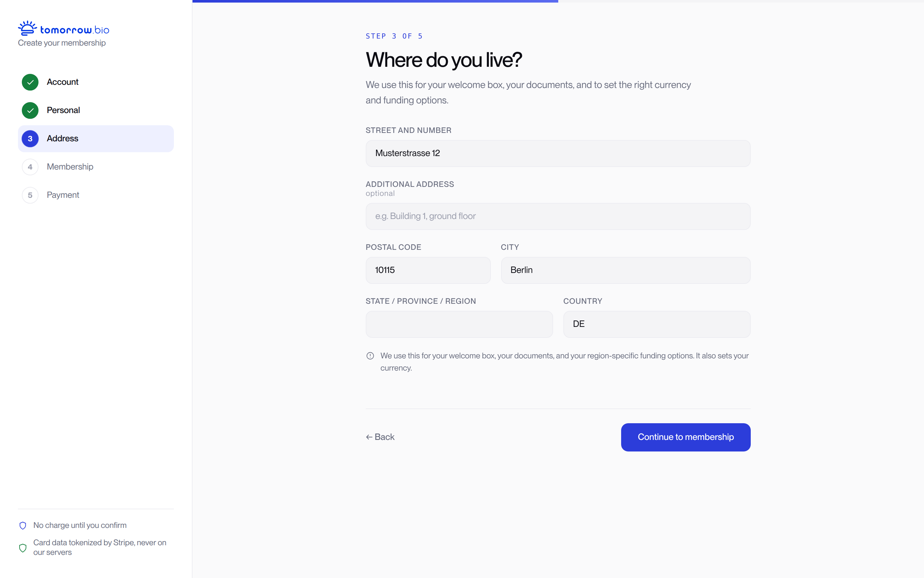Image resolution: width=924 pixels, height=578 pixels.
Task: Click the 'STREET AND NUMBER' label
Action: click(408, 130)
